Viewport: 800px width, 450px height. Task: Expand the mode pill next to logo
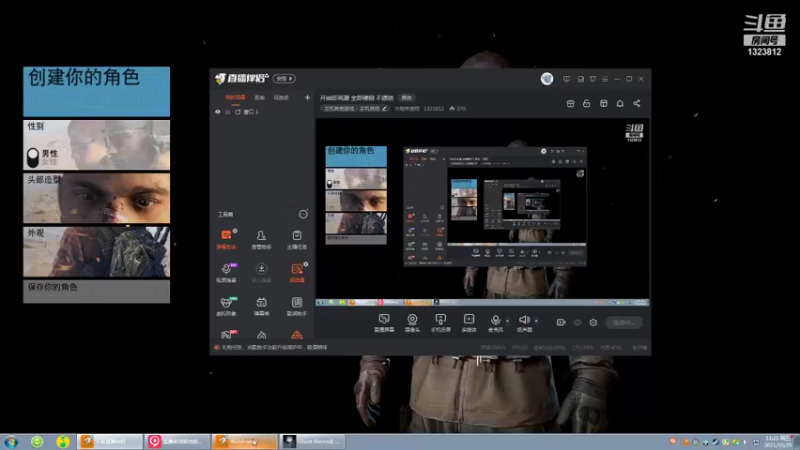tap(284, 79)
